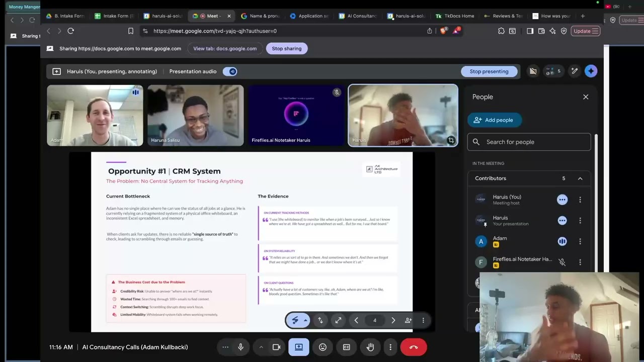Open the Gemini sparkle button
The height and width of the screenshot is (362, 644).
591,71
